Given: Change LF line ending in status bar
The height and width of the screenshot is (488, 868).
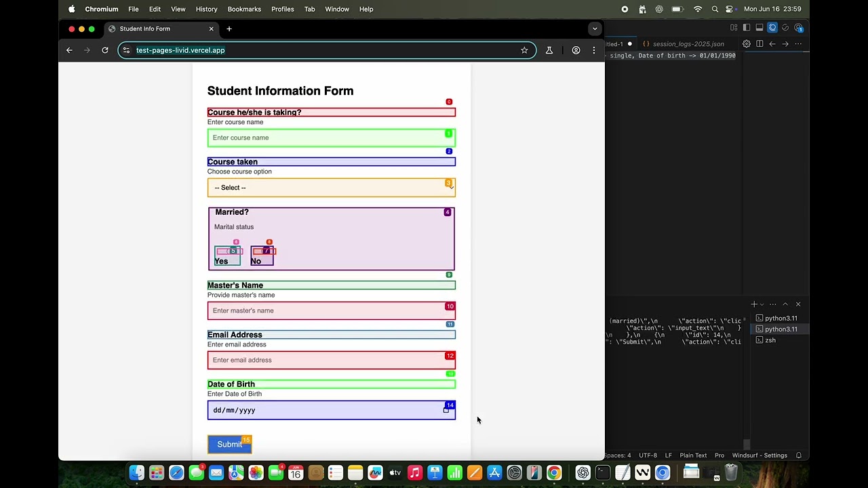Looking at the screenshot, I should point(669,455).
